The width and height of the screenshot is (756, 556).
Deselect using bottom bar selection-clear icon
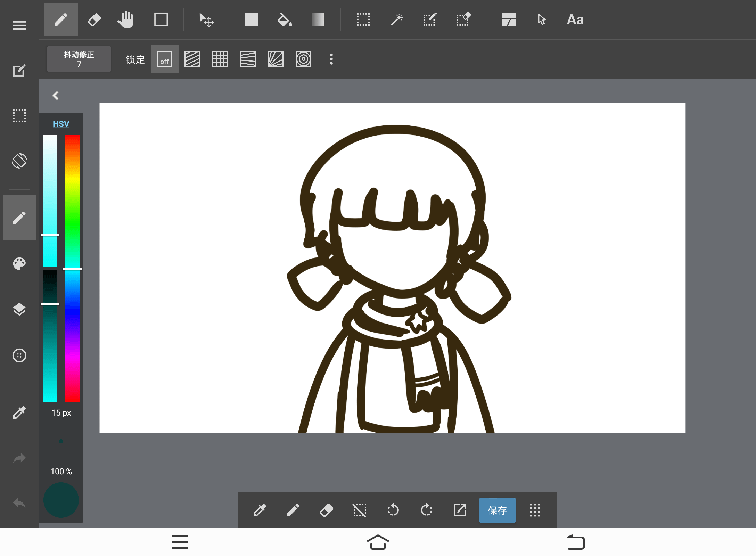point(360,510)
